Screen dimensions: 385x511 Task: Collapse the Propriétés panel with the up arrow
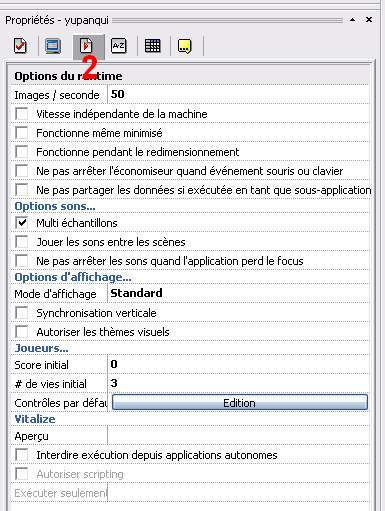click(x=352, y=20)
